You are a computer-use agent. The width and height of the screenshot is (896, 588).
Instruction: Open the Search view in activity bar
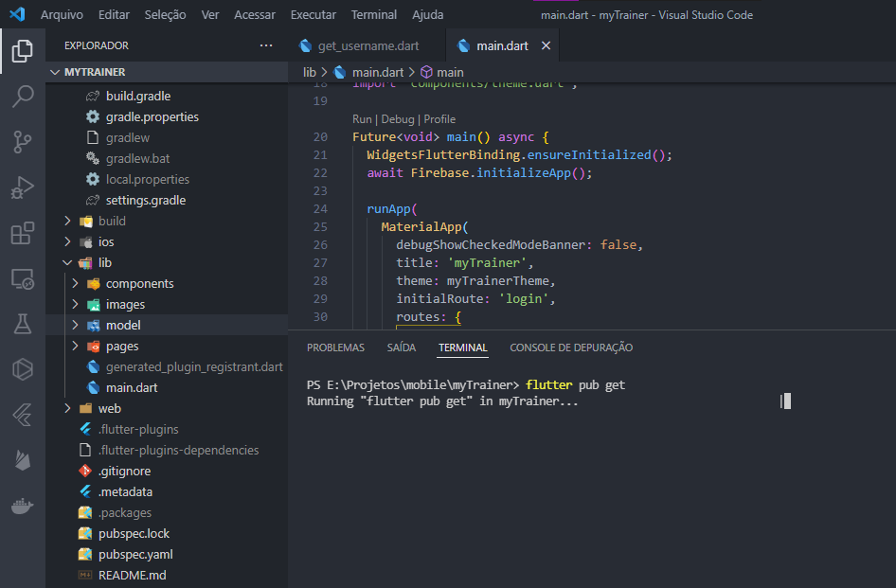[x=23, y=96]
